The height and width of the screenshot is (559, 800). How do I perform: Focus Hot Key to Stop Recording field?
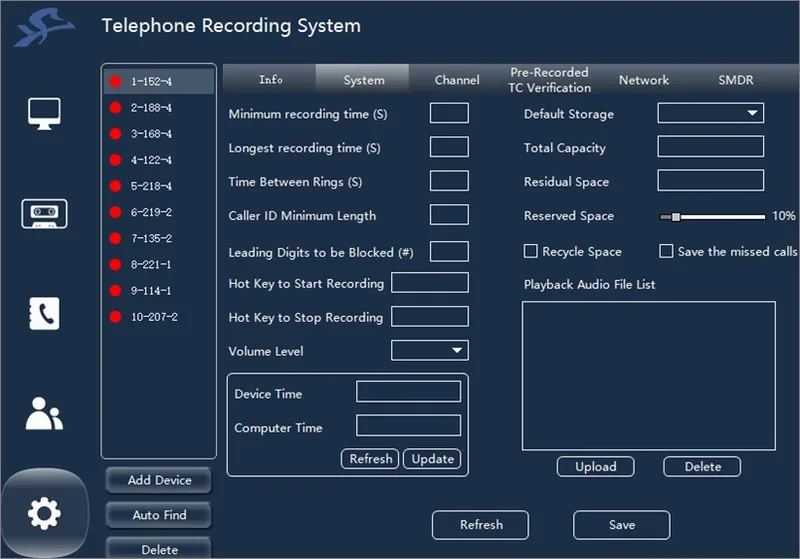coord(430,316)
